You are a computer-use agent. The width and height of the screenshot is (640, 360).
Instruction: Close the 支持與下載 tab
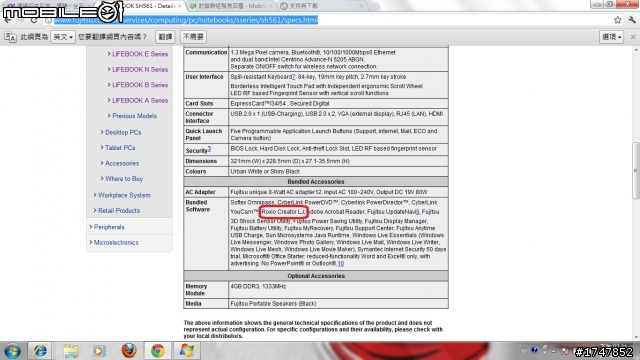tap(361, 6)
